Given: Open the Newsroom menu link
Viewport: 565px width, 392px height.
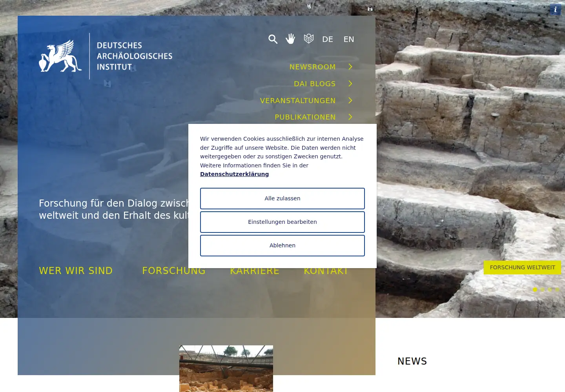Looking at the screenshot, I should 313,67.
